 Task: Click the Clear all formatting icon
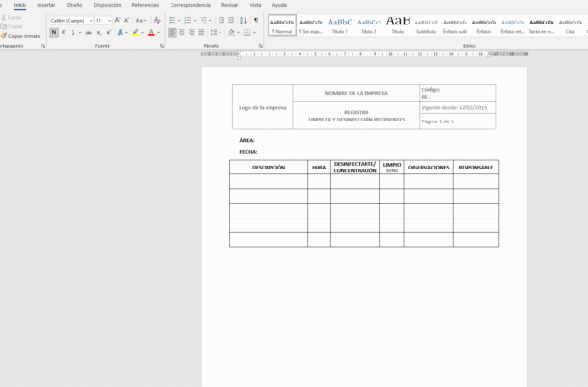(x=157, y=20)
